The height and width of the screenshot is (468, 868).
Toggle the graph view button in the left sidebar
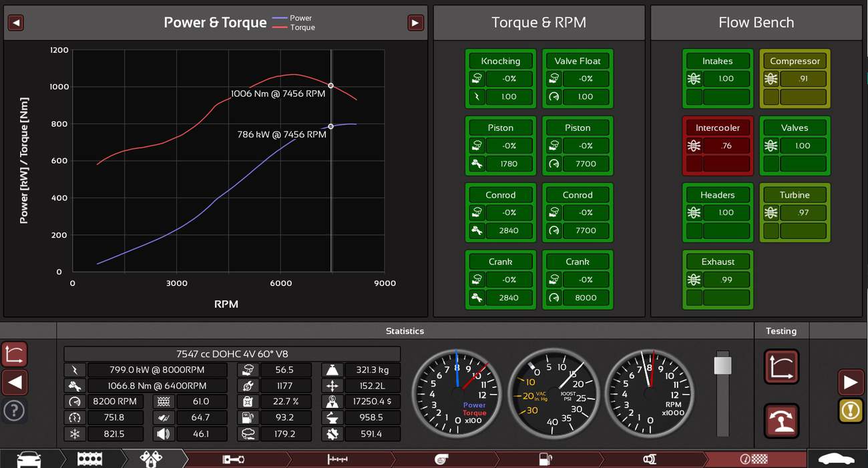point(14,354)
